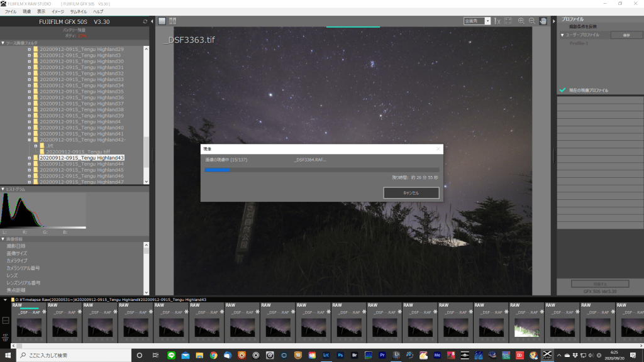Click the 1x actual size icon

coord(496,21)
